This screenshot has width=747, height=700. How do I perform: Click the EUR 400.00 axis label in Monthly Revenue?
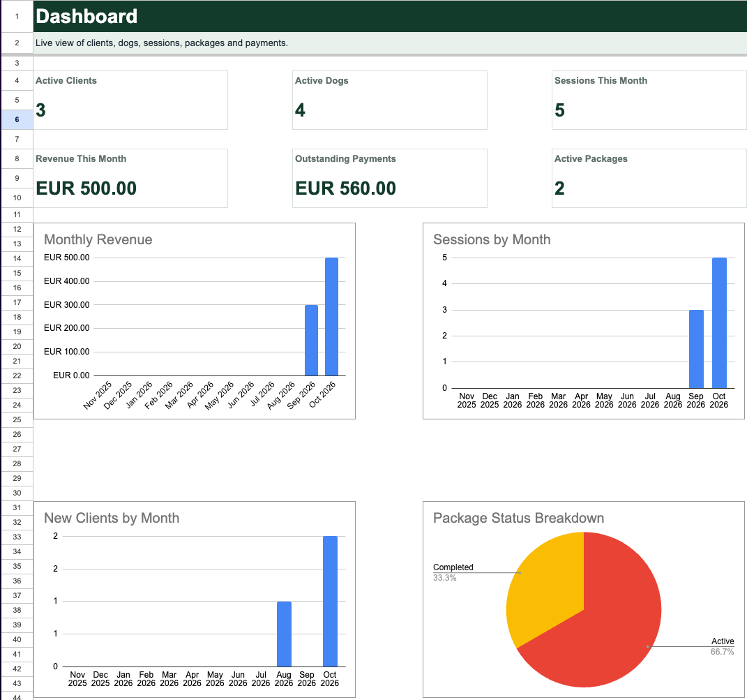[x=67, y=281]
